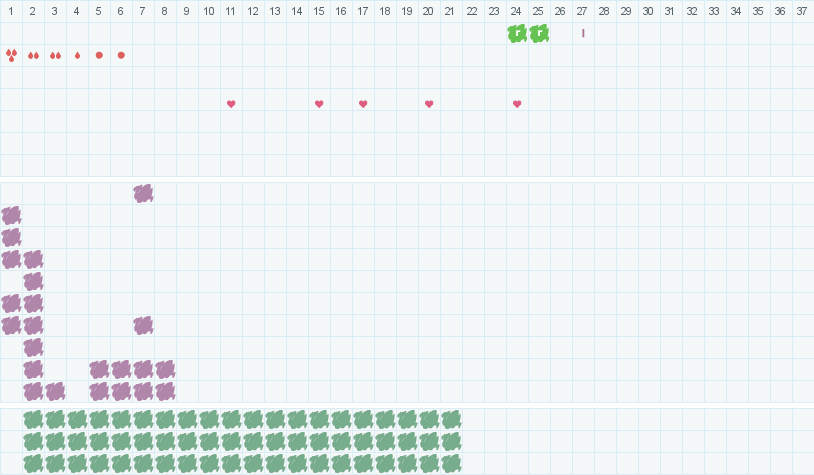Click the bright green 'r' mark on day 24
This screenshot has height=475, width=814.
pyautogui.click(x=517, y=34)
